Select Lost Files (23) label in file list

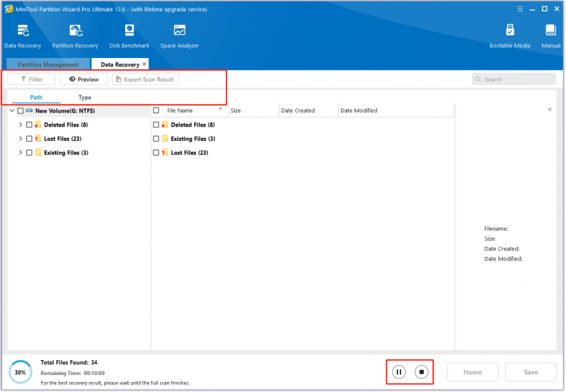pos(190,153)
